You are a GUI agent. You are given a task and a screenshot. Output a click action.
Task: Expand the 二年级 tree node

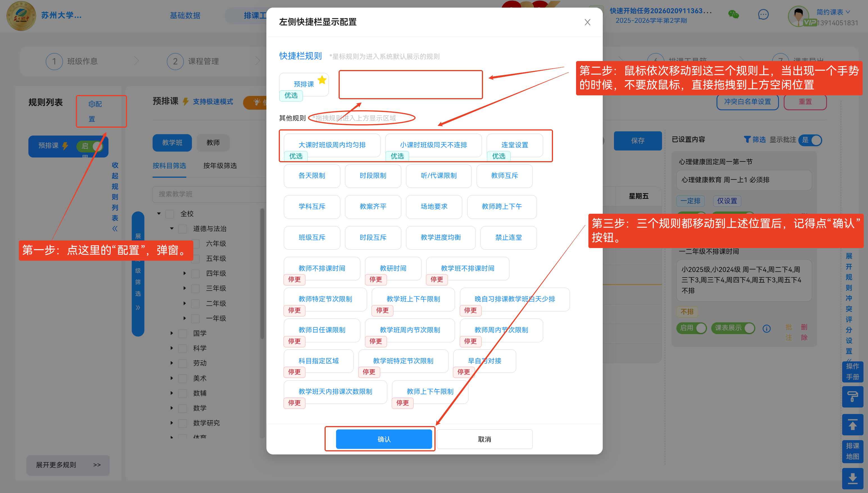tap(185, 303)
